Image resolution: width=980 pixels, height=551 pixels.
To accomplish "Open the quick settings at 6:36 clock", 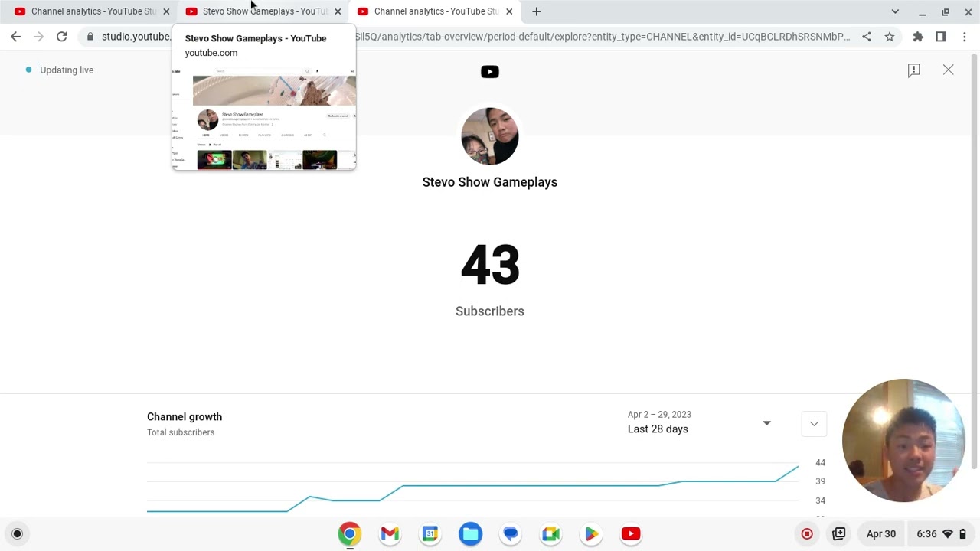I will (x=942, y=534).
